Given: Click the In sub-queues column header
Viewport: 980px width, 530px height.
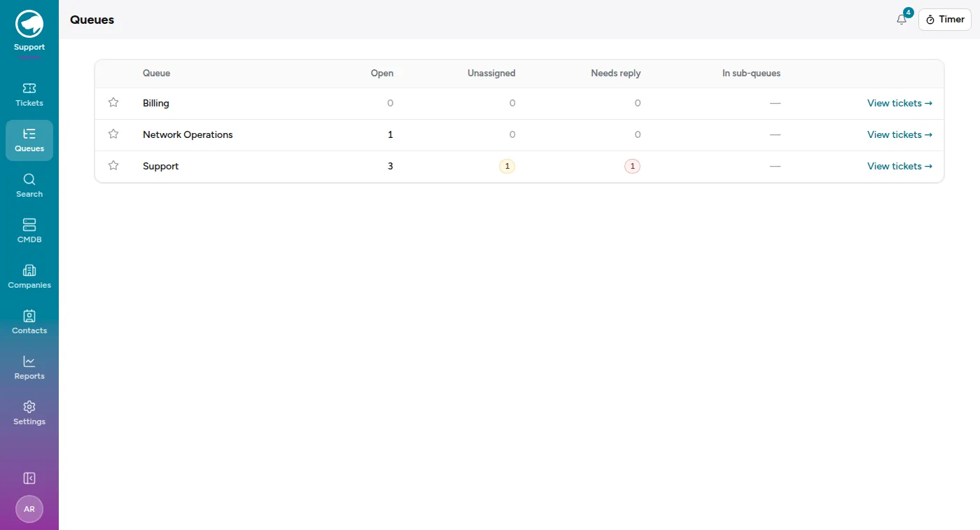Looking at the screenshot, I should [x=751, y=73].
